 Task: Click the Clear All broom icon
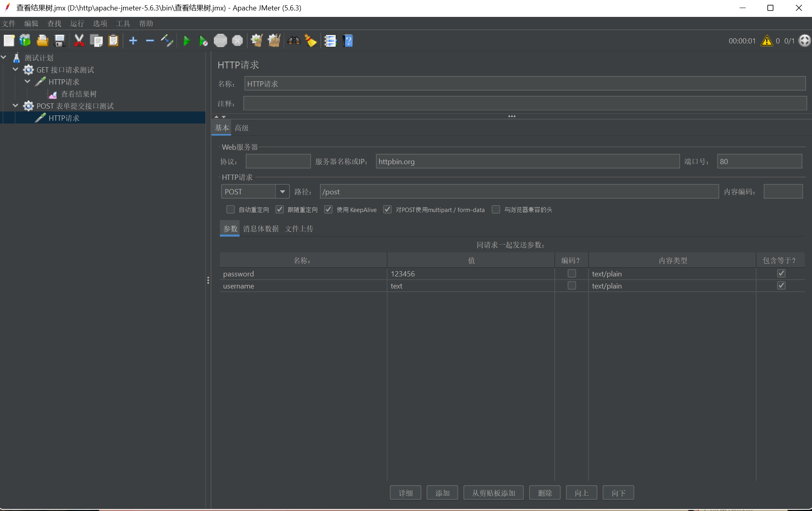click(x=274, y=41)
